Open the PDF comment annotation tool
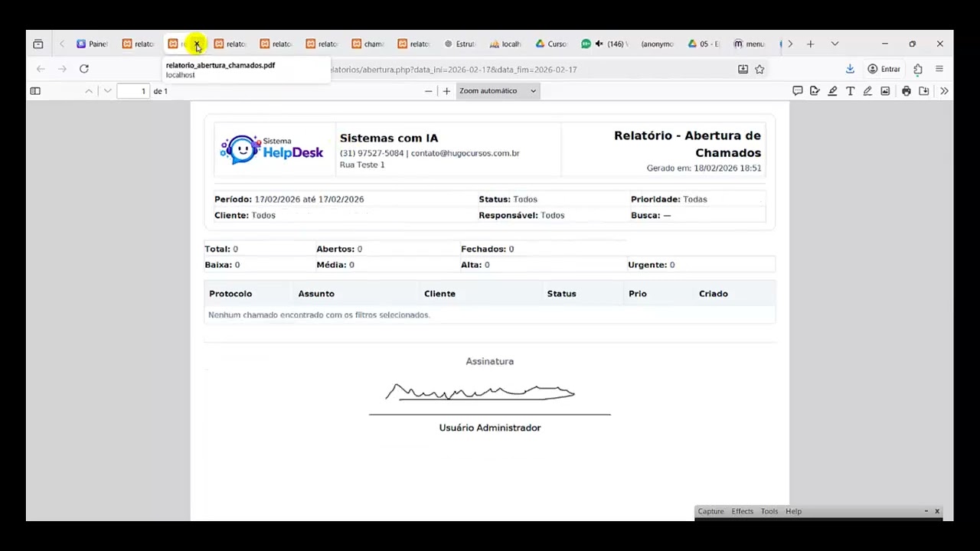The width and height of the screenshot is (980, 551). pyautogui.click(x=797, y=91)
